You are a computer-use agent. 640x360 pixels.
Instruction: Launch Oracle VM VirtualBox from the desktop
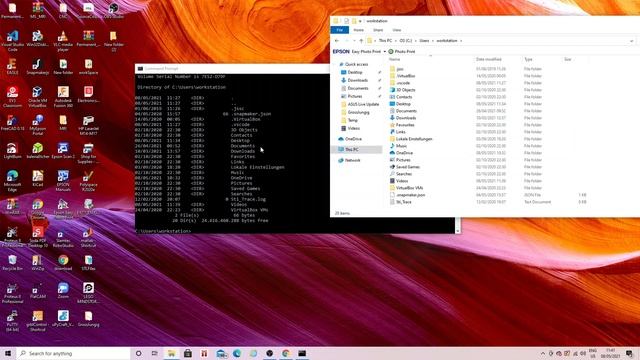[38, 96]
